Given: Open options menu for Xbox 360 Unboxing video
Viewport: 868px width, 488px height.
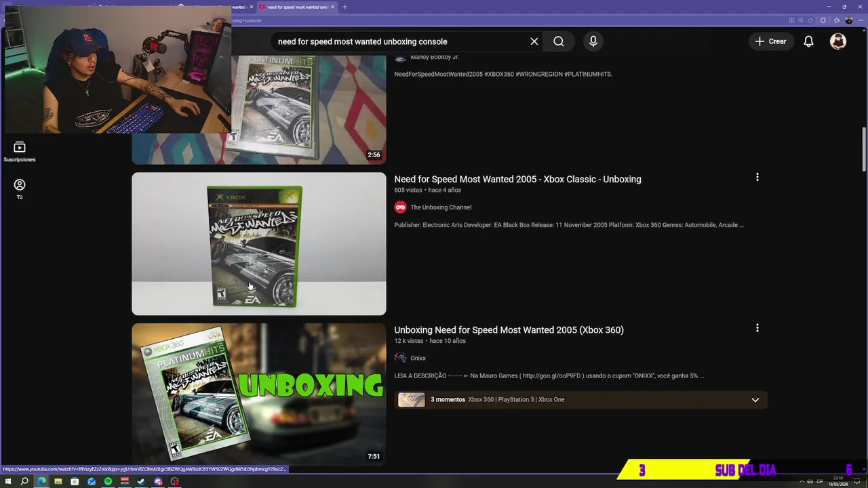Looking at the screenshot, I should pos(757,328).
